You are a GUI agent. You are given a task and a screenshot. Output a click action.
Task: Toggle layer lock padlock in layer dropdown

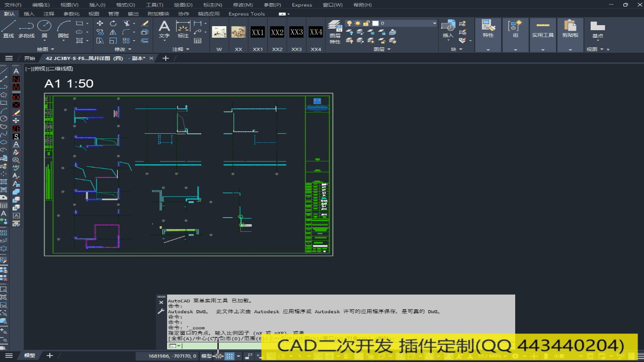pos(366,23)
